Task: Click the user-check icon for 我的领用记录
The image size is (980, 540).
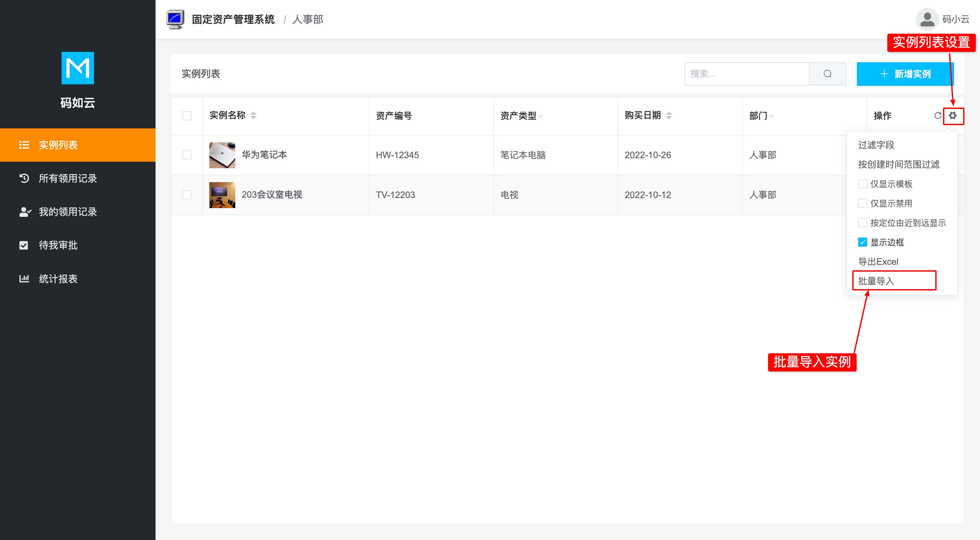Action: pos(25,212)
